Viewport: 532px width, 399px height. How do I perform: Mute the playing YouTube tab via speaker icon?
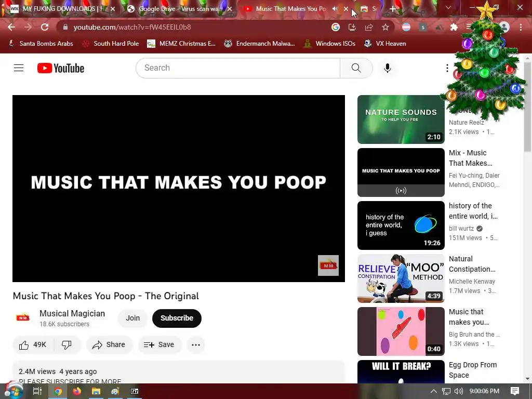pos(335,9)
